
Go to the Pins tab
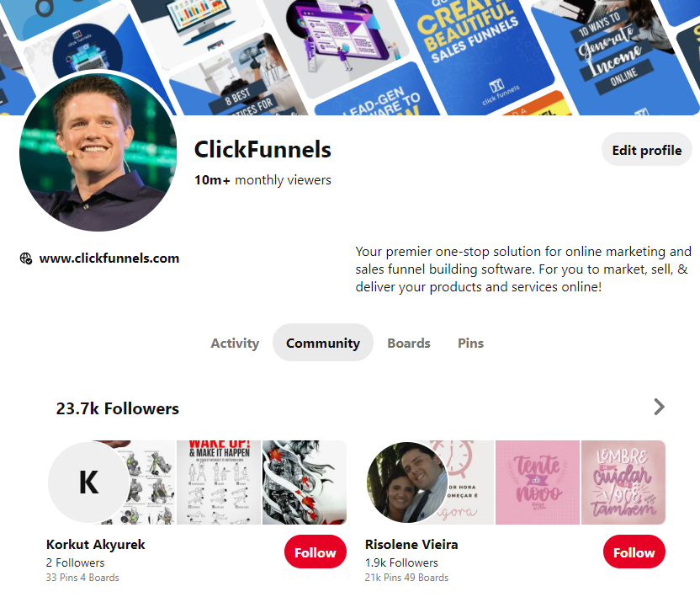[x=470, y=344]
